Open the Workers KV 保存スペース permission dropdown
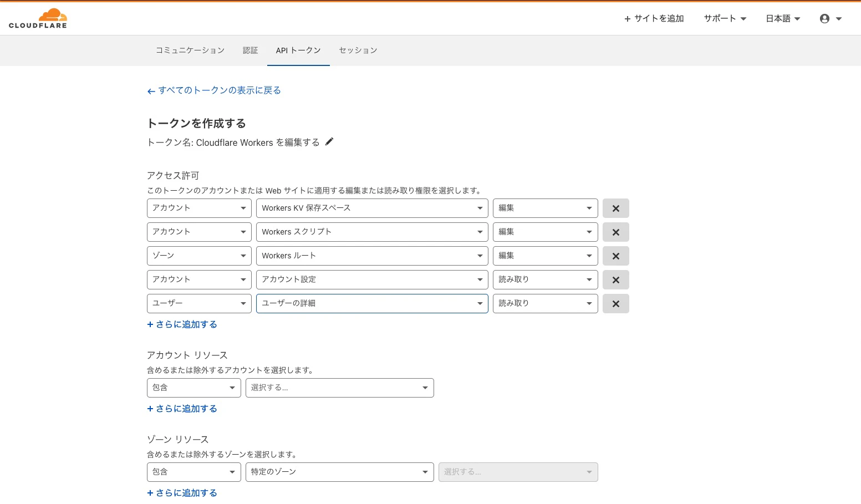Screen dimensions: 861x504 pyautogui.click(x=372, y=208)
